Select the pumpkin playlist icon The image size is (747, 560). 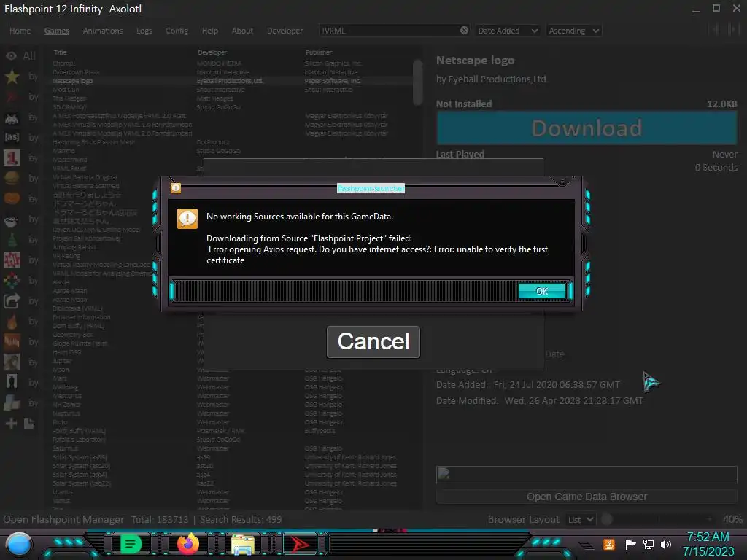pos(12,198)
